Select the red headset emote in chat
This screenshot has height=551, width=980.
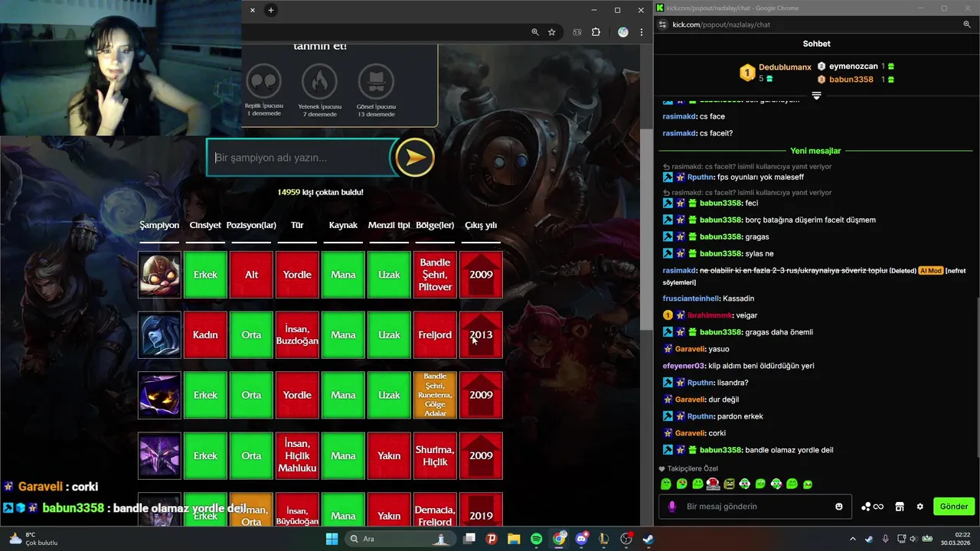pyautogui.click(x=713, y=484)
